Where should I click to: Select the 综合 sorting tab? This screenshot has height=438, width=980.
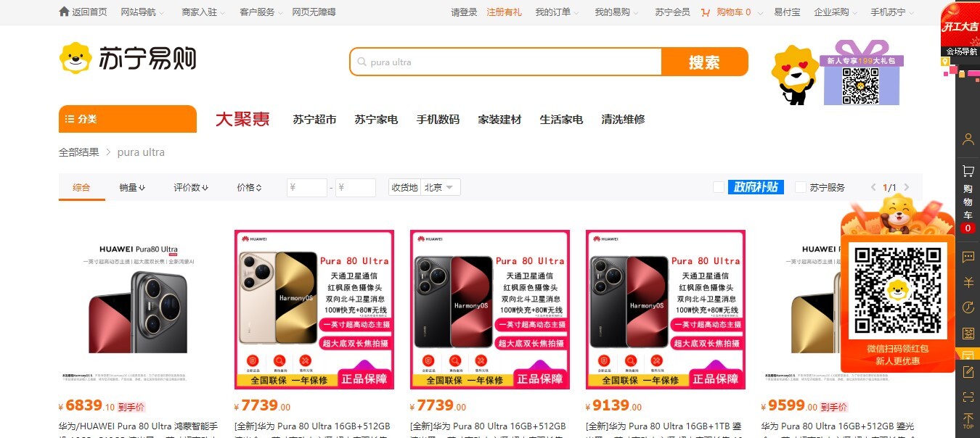pos(81,187)
